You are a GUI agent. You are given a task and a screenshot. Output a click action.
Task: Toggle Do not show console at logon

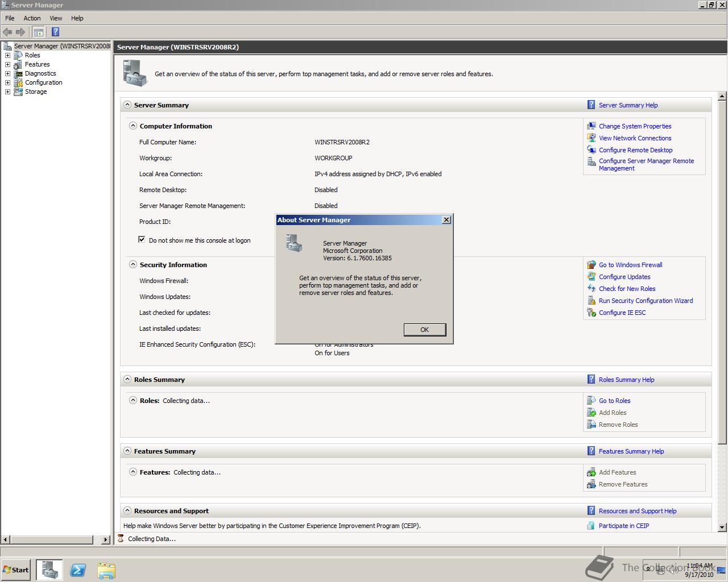click(x=142, y=240)
